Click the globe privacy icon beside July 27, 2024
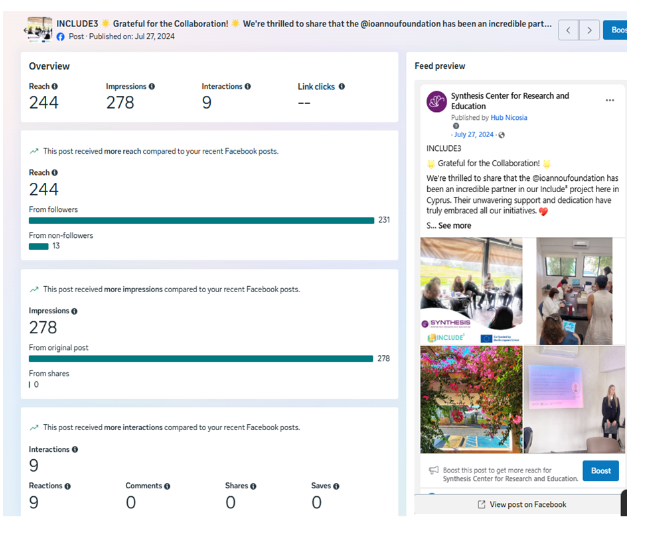 click(502, 135)
